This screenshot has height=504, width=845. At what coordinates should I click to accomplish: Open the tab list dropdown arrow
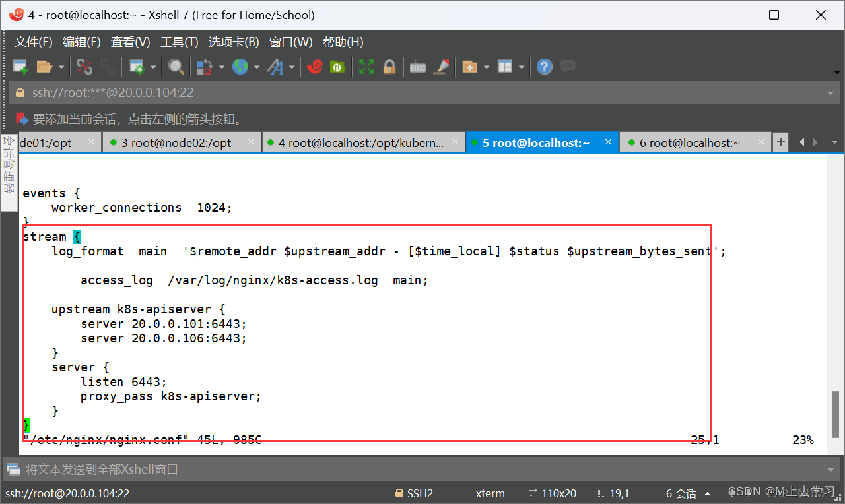(833, 142)
